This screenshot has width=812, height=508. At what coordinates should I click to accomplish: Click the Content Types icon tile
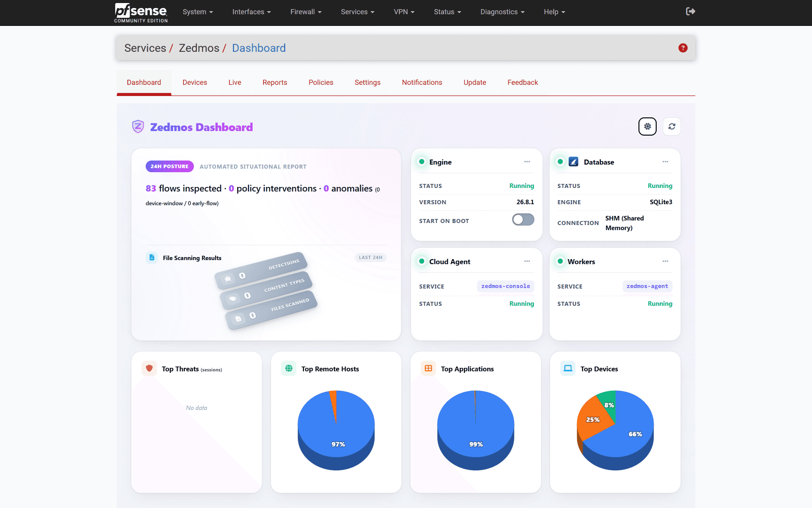pyautogui.click(x=233, y=298)
